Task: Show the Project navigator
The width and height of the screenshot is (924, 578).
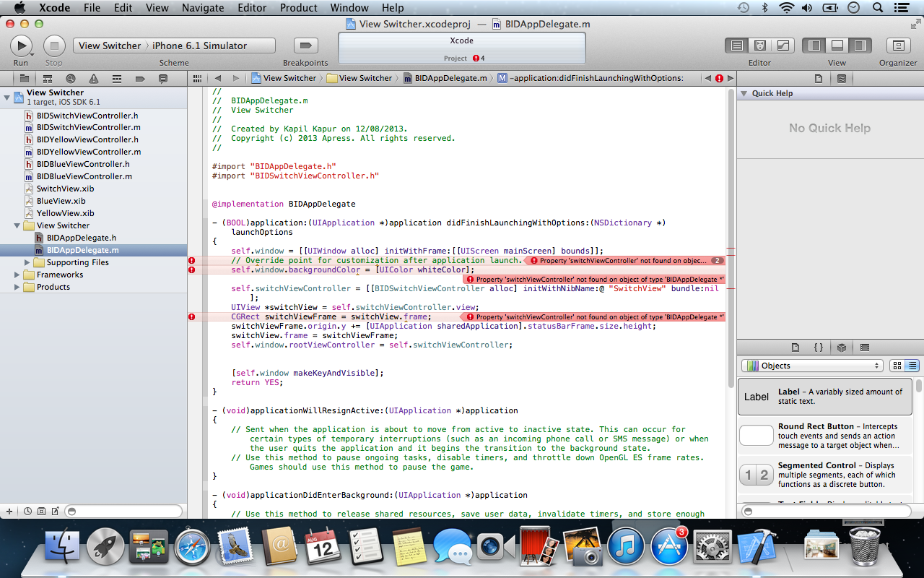Action: 24,78
